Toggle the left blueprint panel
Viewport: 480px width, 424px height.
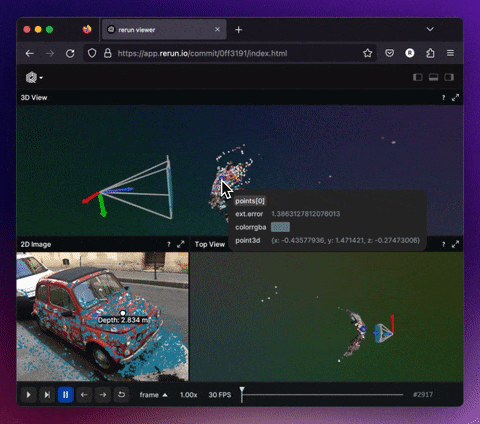tap(418, 77)
